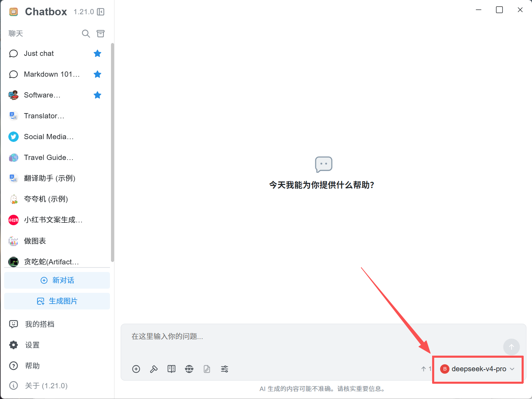Click the 生成图片 button
This screenshot has height=399, width=532.
(x=57, y=301)
